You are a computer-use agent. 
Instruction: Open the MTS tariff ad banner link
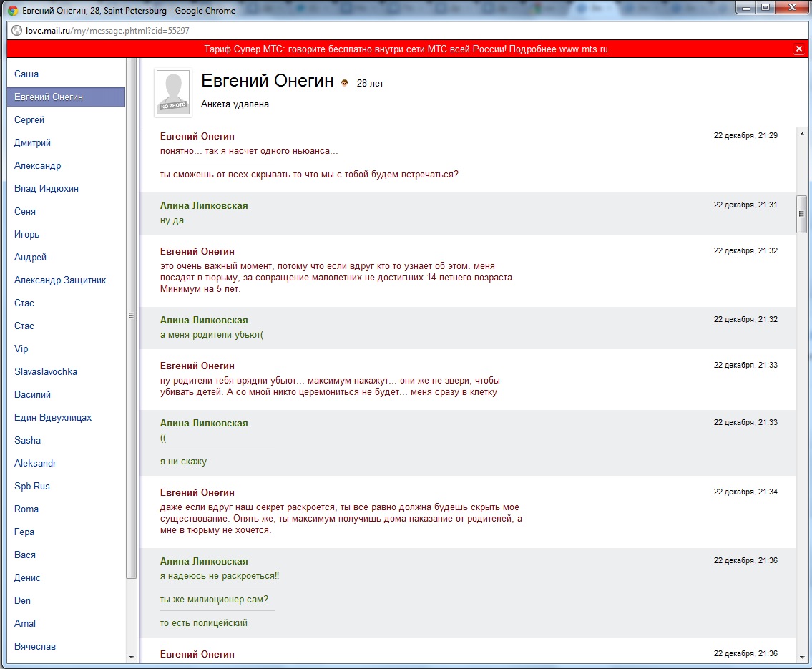tap(406, 49)
